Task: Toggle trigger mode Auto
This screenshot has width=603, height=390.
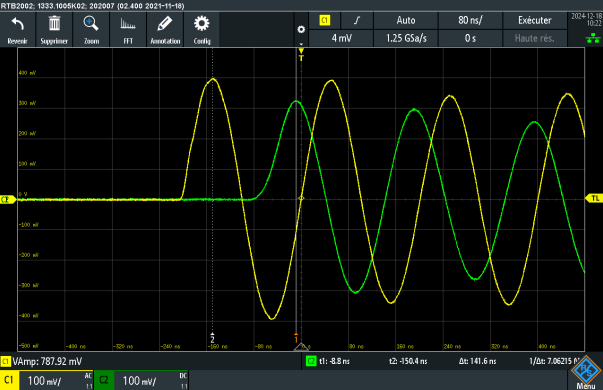Action: point(406,20)
